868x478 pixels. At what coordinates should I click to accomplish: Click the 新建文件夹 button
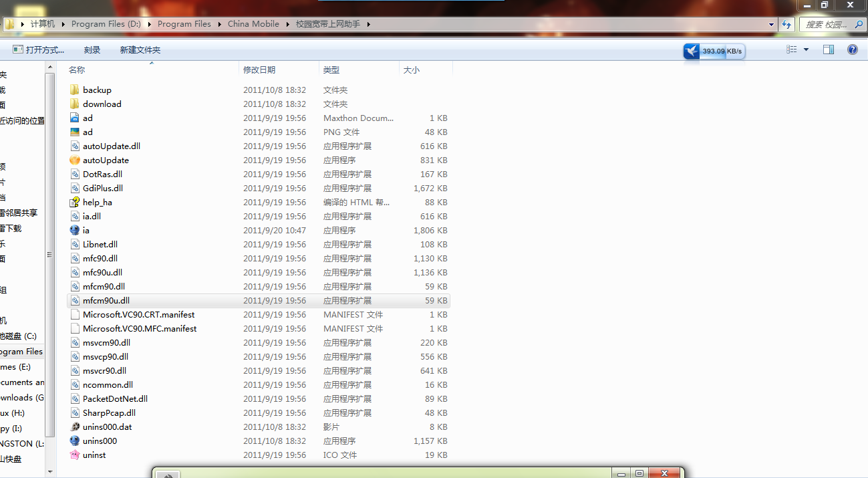tap(140, 50)
